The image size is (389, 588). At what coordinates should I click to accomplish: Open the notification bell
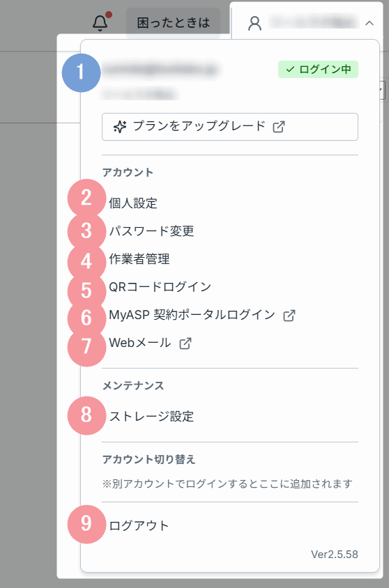[100, 23]
